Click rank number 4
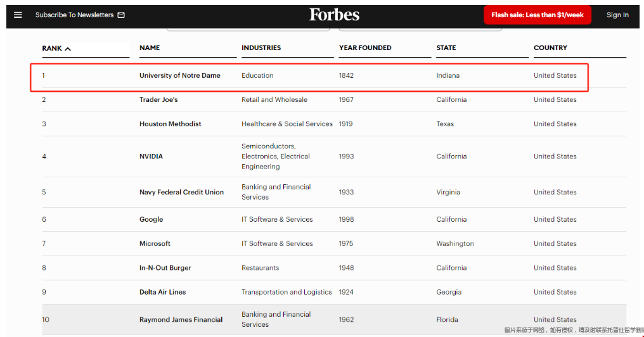Image resolution: width=644 pixels, height=337 pixels. 44,156
